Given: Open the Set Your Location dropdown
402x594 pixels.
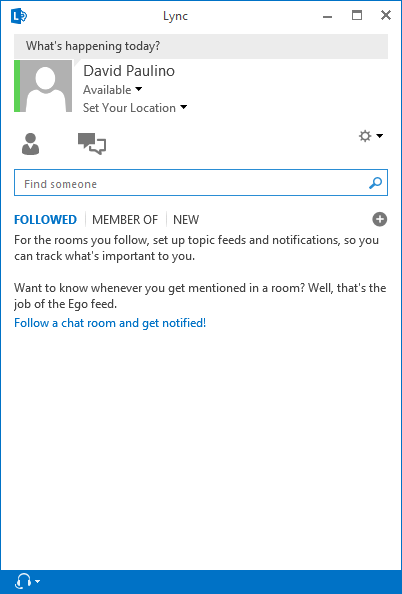Looking at the screenshot, I should tap(135, 108).
